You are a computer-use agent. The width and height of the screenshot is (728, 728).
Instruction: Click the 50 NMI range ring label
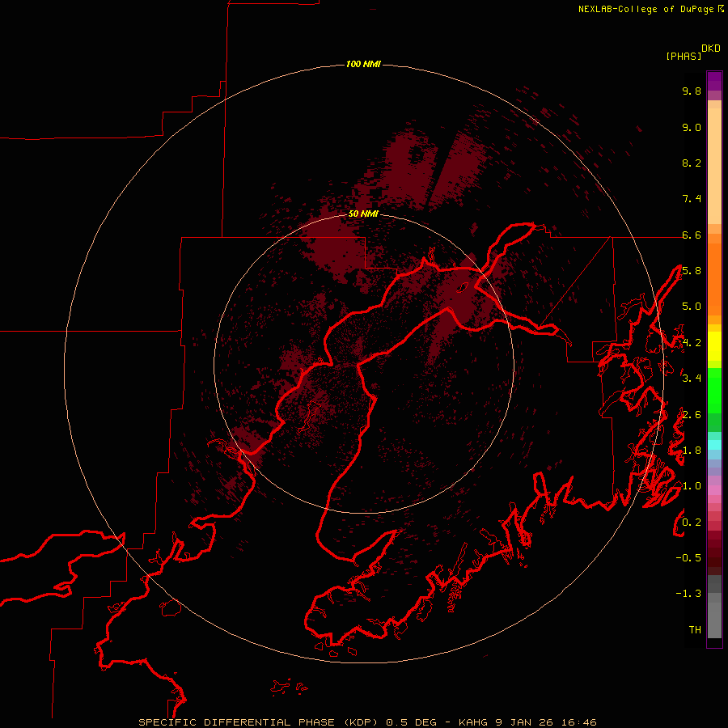coord(363,214)
